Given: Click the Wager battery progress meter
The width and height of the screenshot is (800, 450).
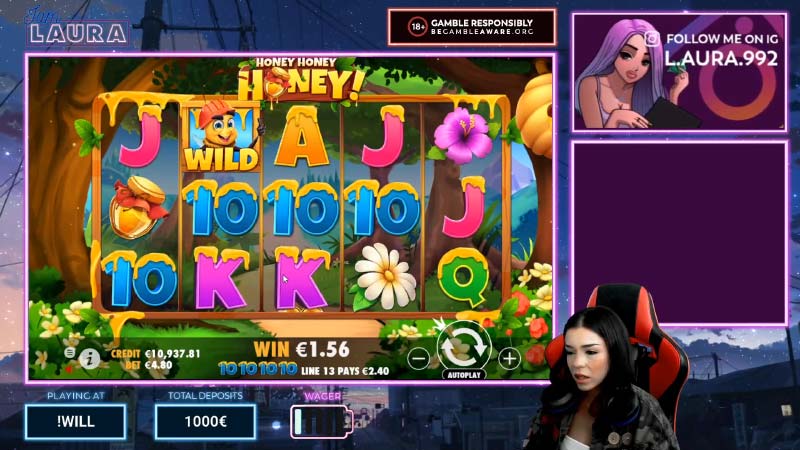Looking at the screenshot, I should [322, 421].
